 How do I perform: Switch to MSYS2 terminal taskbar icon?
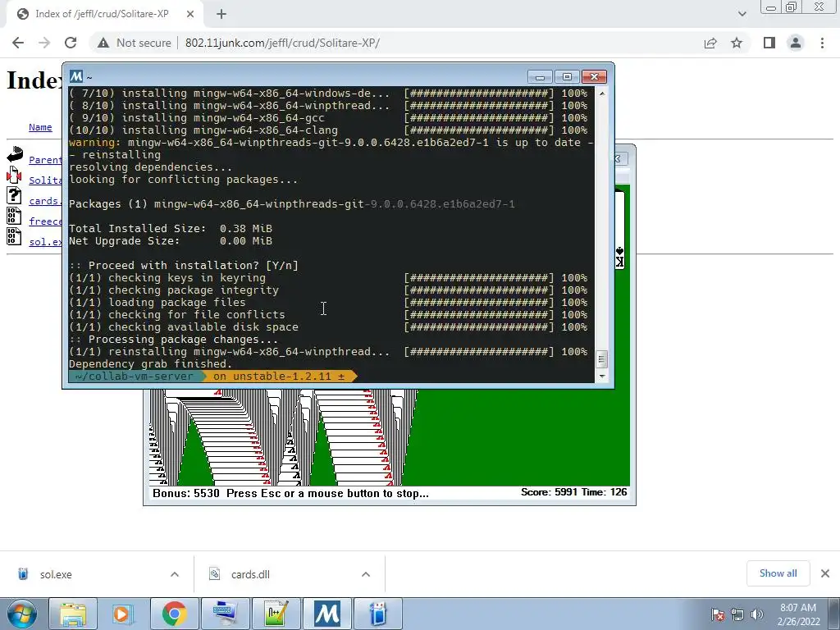tap(327, 614)
